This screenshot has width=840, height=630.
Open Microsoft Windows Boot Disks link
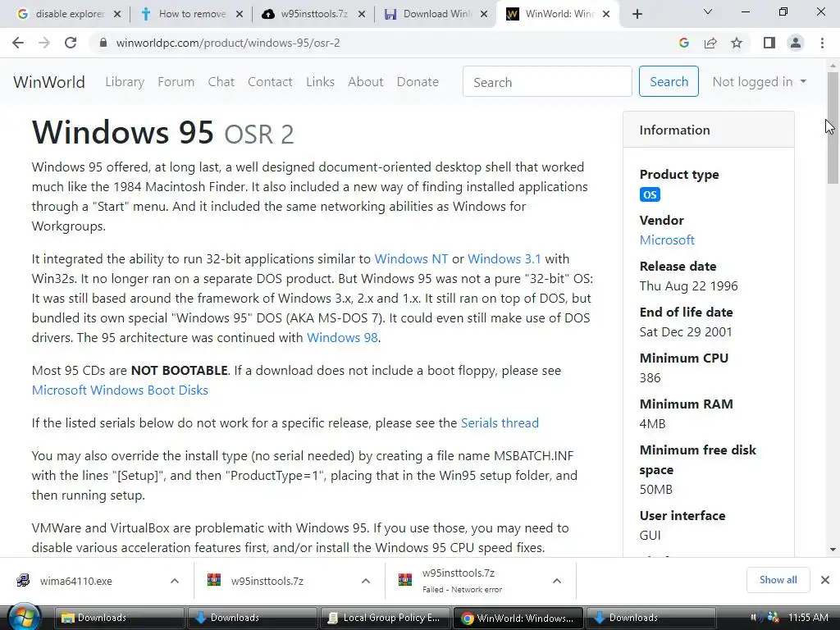120,390
